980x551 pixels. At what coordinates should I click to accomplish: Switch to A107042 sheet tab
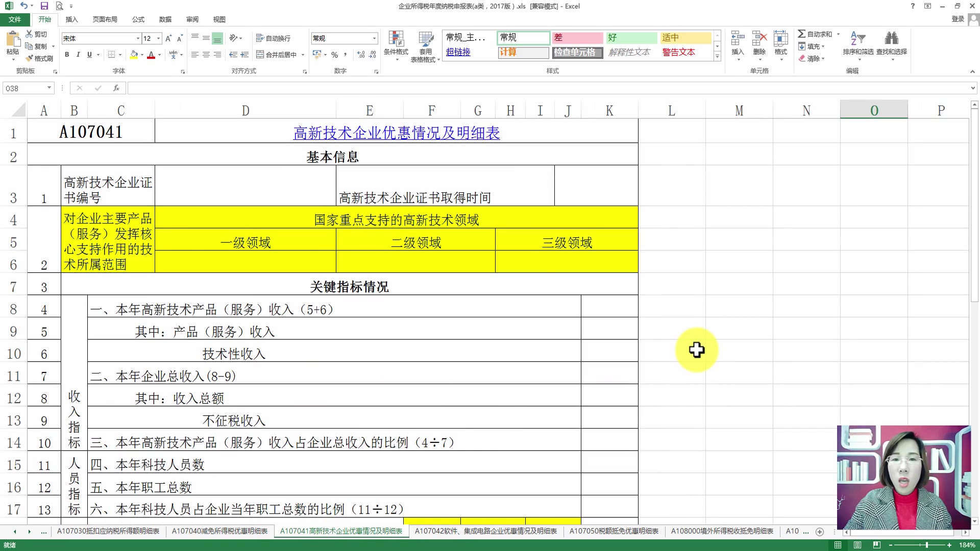pyautogui.click(x=485, y=531)
